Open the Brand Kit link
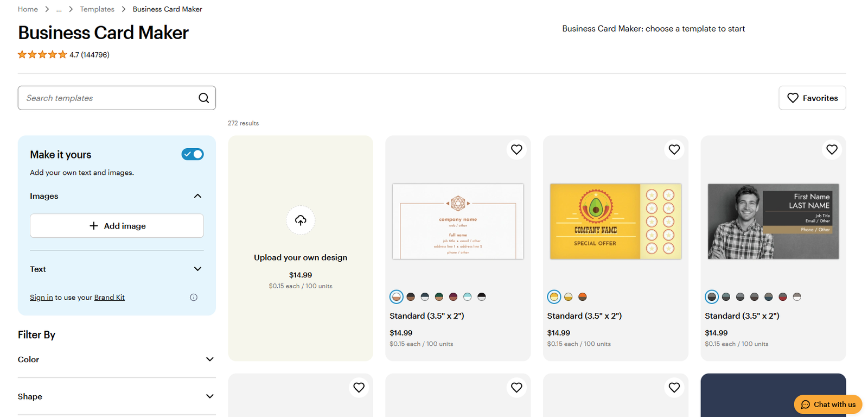 click(110, 297)
